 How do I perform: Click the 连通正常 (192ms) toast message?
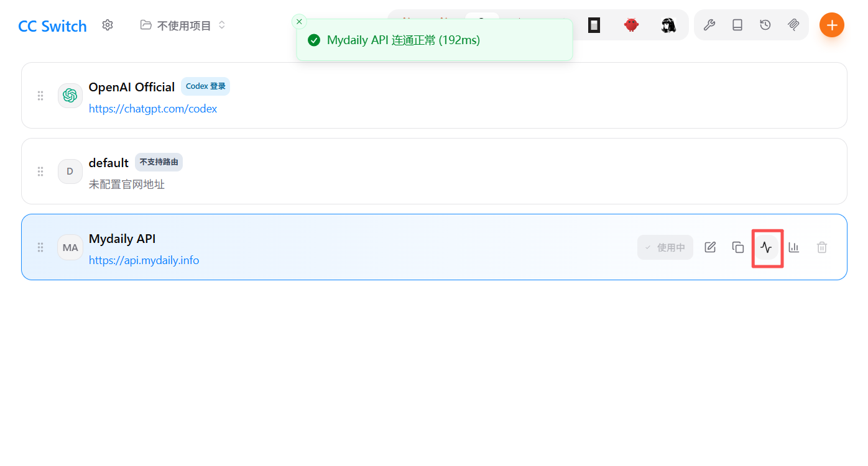pos(436,40)
